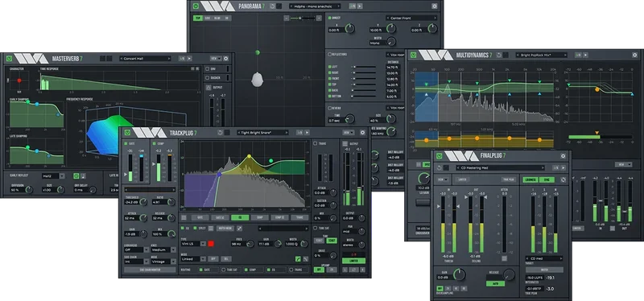The height and width of the screenshot is (301, 644).
Task: Click Panorama zoom minus button
Action: [287, 18]
